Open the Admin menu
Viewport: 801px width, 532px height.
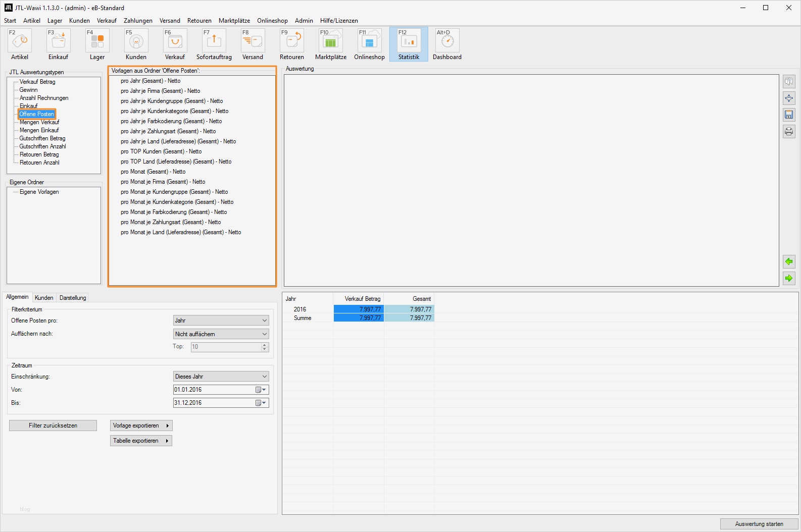pyautogui.click(x=304, y=21)
